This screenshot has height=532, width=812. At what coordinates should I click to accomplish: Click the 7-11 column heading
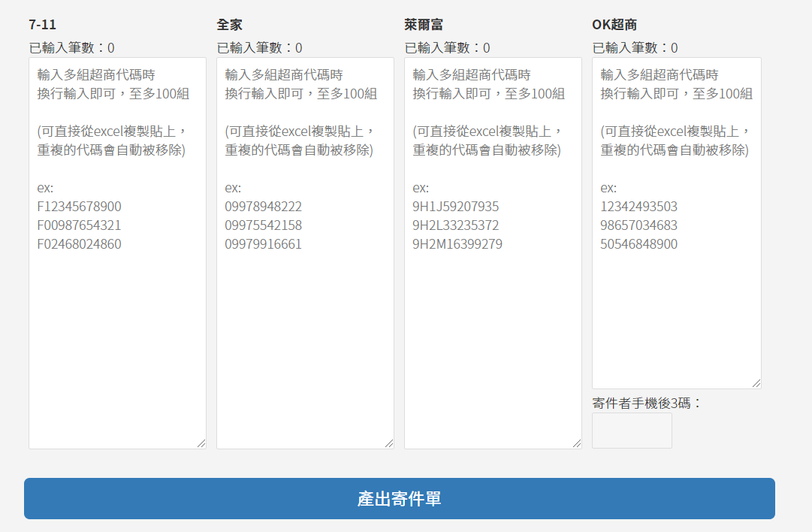pos(43,24)
